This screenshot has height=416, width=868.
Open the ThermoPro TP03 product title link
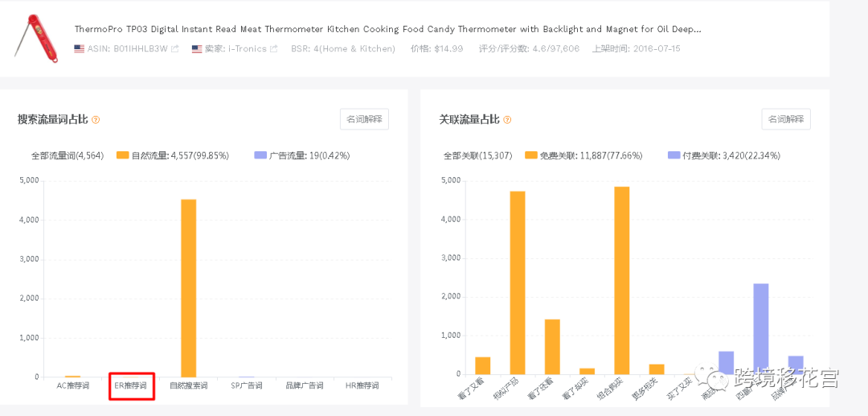click(387, 29)
